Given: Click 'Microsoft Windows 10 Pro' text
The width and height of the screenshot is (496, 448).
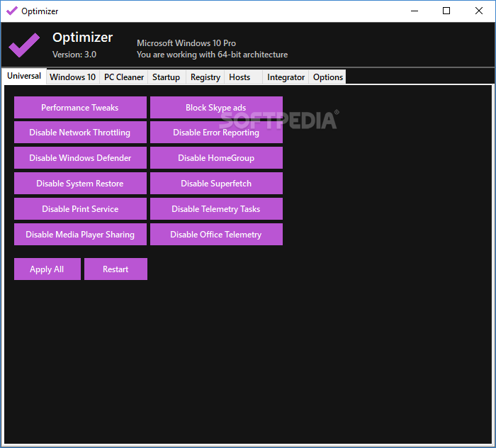Looking at the screenshot, I should [x=186, y=43].
